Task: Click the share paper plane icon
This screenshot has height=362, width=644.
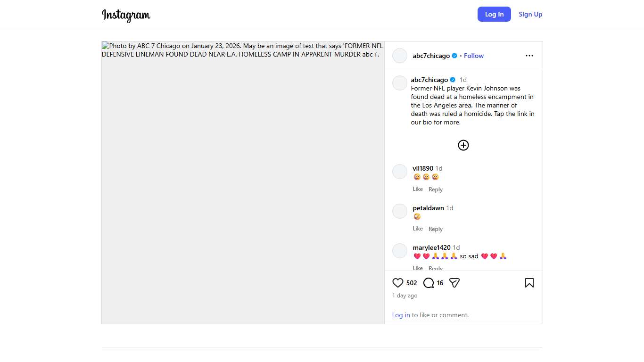Action: [x=454, y=283]
